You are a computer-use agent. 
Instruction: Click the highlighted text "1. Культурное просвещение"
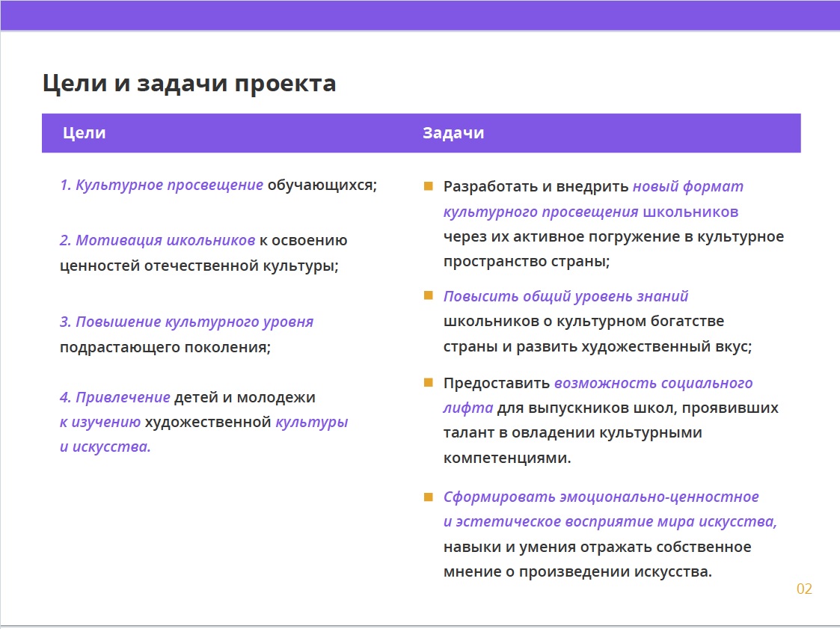(x=162, y=185)
